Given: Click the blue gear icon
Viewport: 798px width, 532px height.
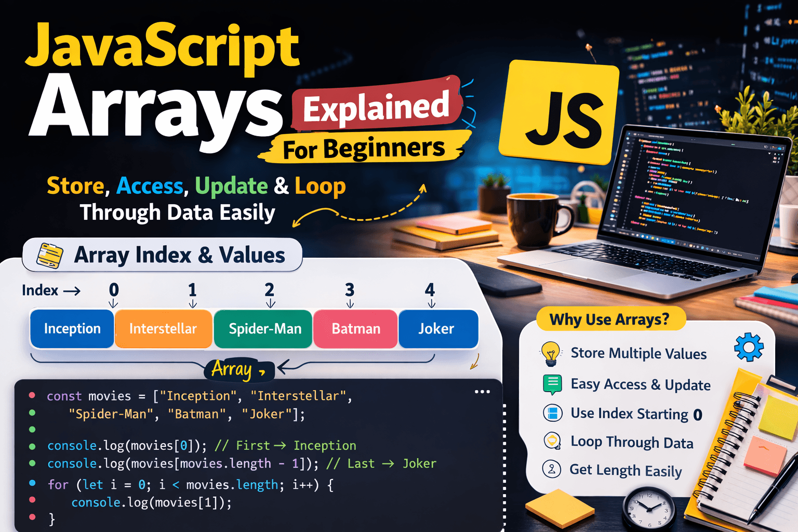Looking at the screenshot, I should 749,347.
